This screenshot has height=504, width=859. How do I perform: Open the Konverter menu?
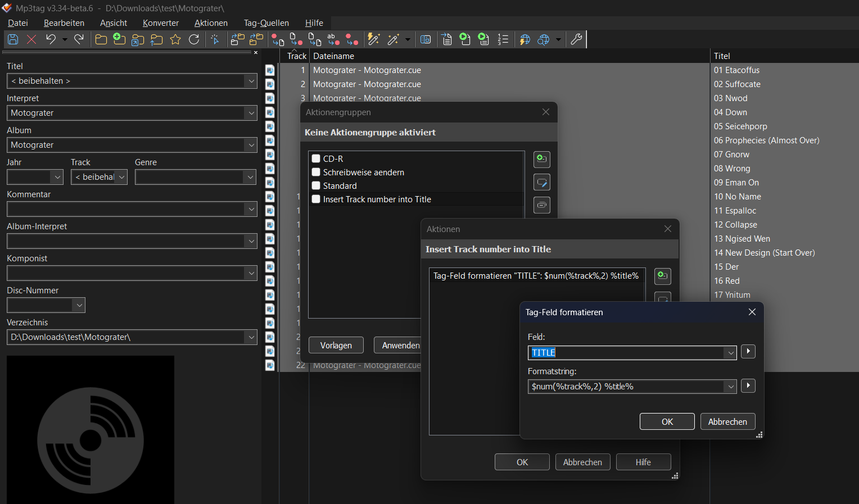[x=161, y=23]
